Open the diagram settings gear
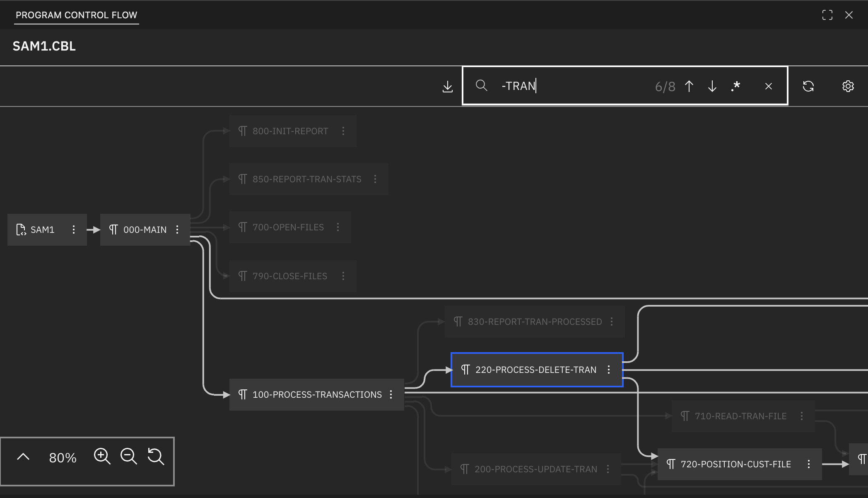 click(x=848, y=86)
